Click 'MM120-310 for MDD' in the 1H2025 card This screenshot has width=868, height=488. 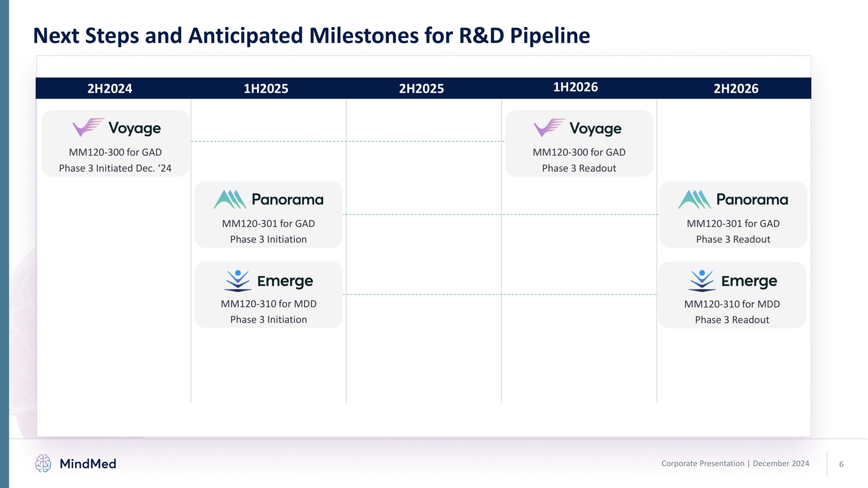pos(269,304)
